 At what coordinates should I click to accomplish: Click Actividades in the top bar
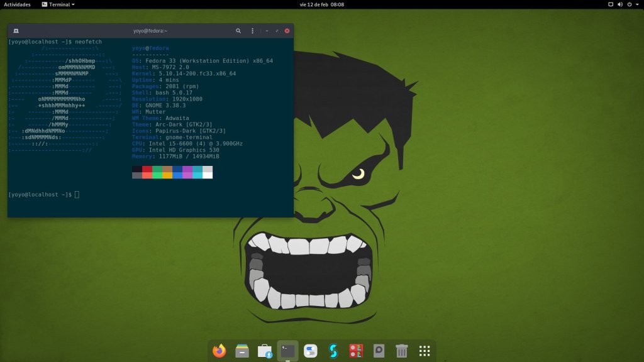(x=17, y=4)
